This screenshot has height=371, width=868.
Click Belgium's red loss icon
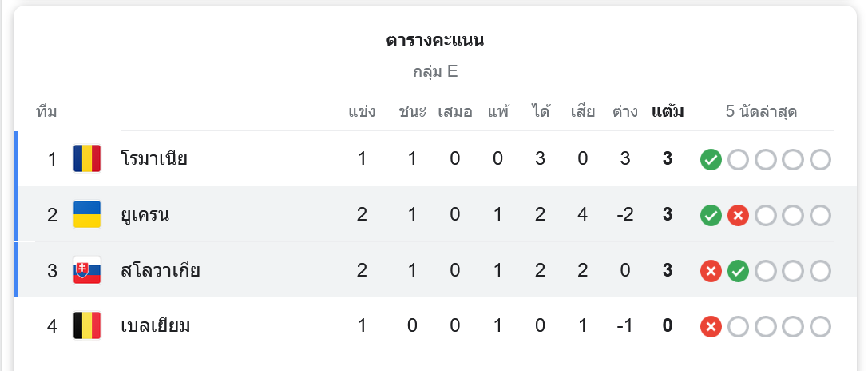(711, 327)
